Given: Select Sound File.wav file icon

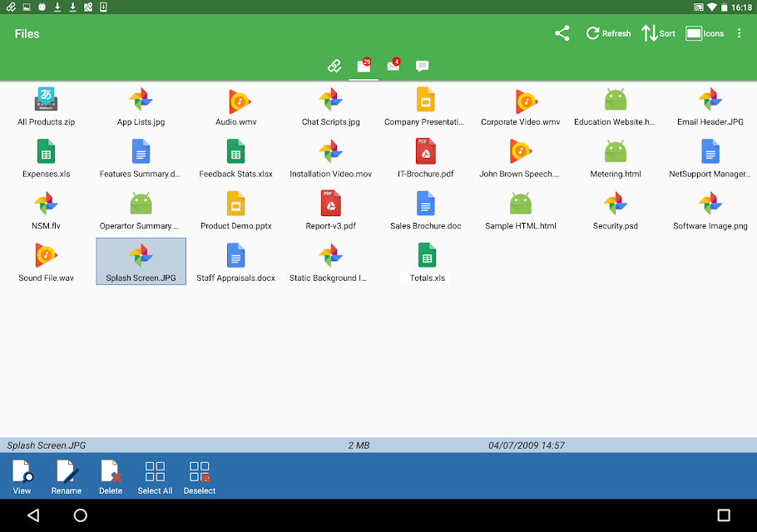Looking at the screenshot, I should pos(47,256).
